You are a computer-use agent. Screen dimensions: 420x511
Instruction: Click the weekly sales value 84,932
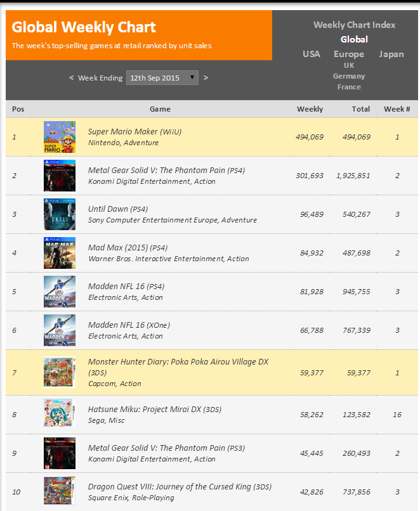(312, 253)
